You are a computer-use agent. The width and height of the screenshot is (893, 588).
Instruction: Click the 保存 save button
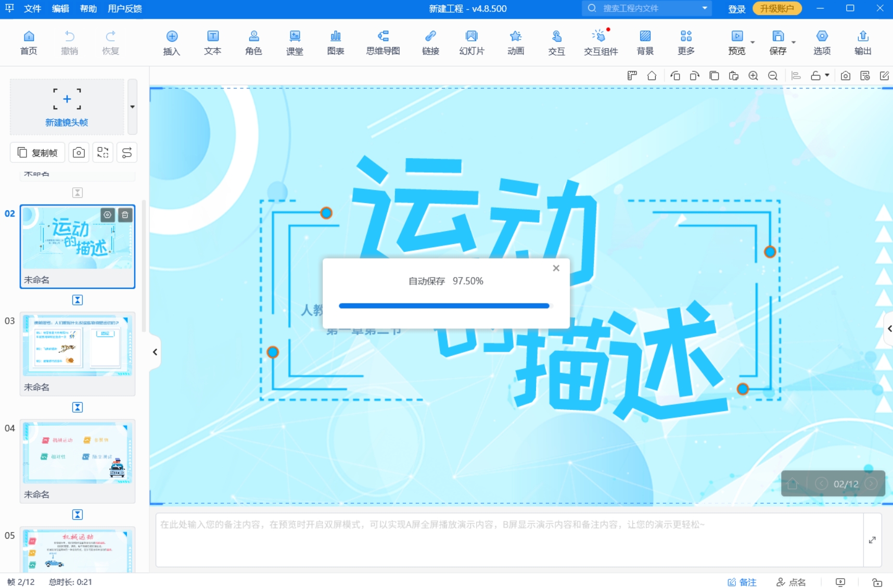tap(778, 43)
